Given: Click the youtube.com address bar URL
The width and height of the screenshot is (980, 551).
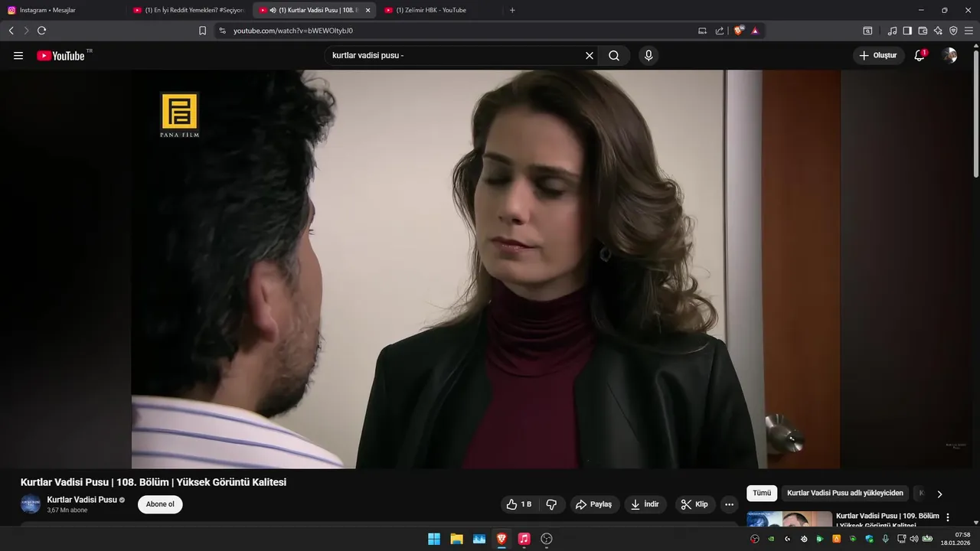Looking at the screenshot, I should (x=293, y=31).
